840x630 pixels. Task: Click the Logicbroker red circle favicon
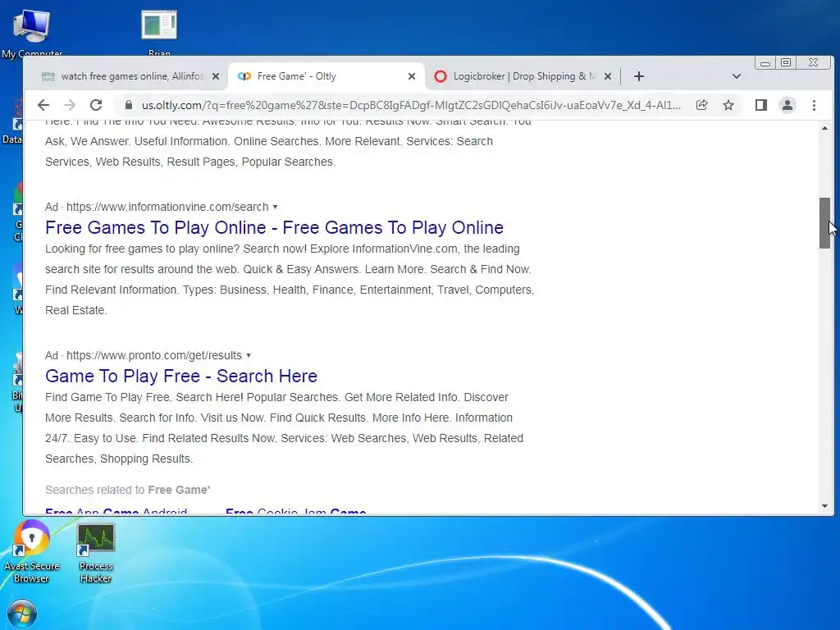[x=441, y=76]
